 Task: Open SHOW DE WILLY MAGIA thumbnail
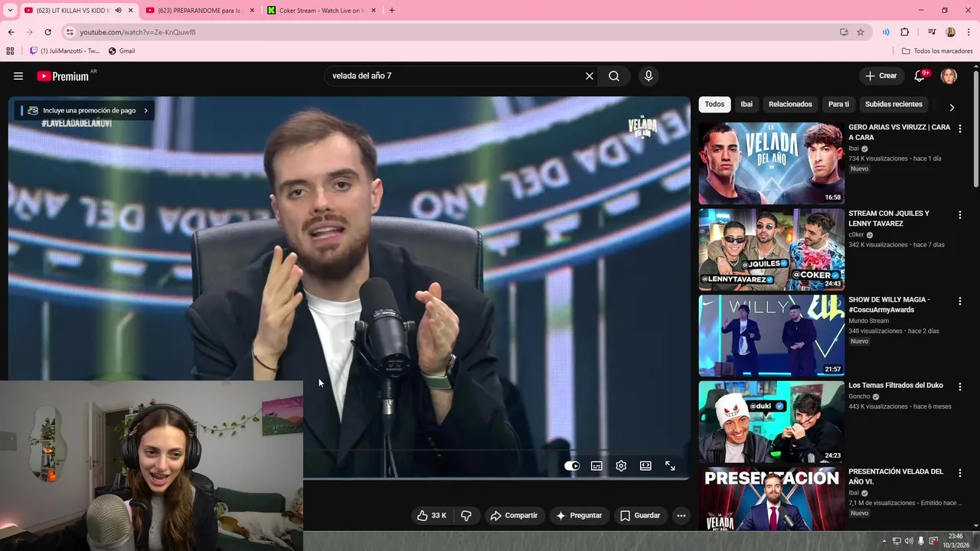[x=771, y=335]
